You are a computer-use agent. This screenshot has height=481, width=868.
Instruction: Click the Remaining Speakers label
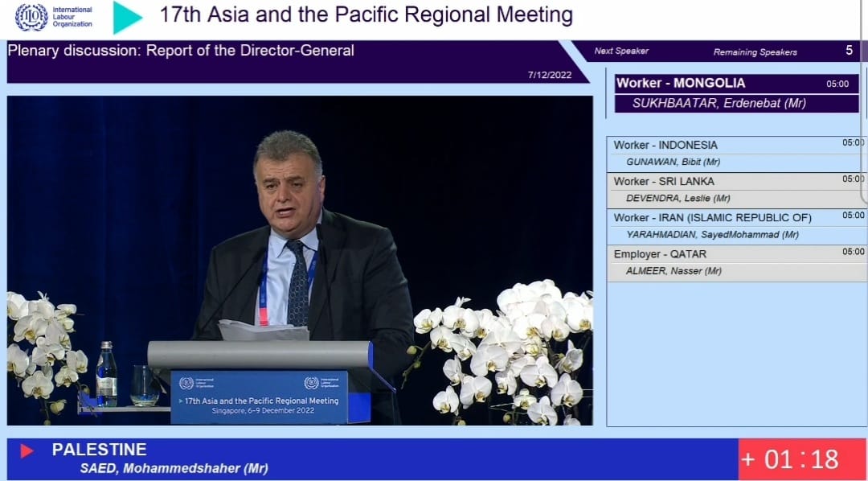click(x=755, y=52)
